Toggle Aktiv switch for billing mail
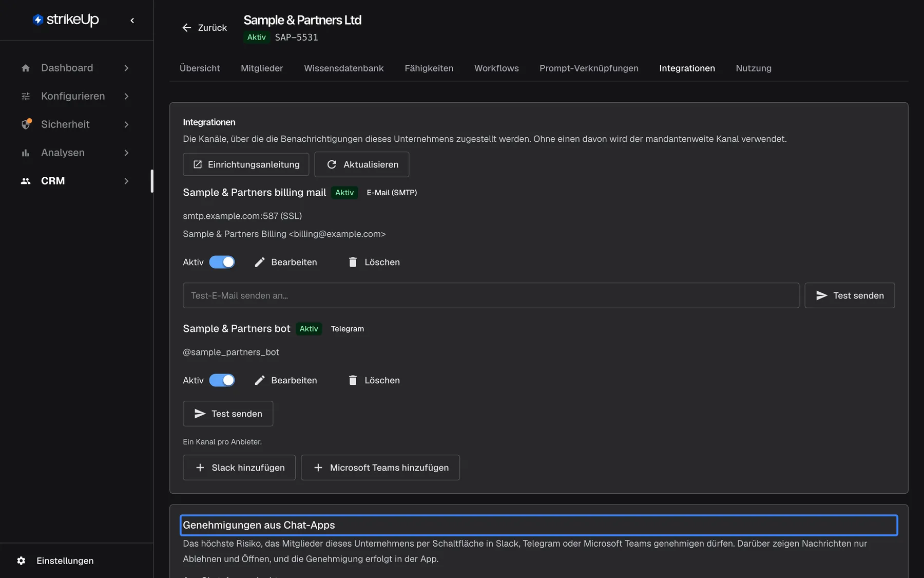Viewport: 924px width, 578px height. tap(222, 262)
